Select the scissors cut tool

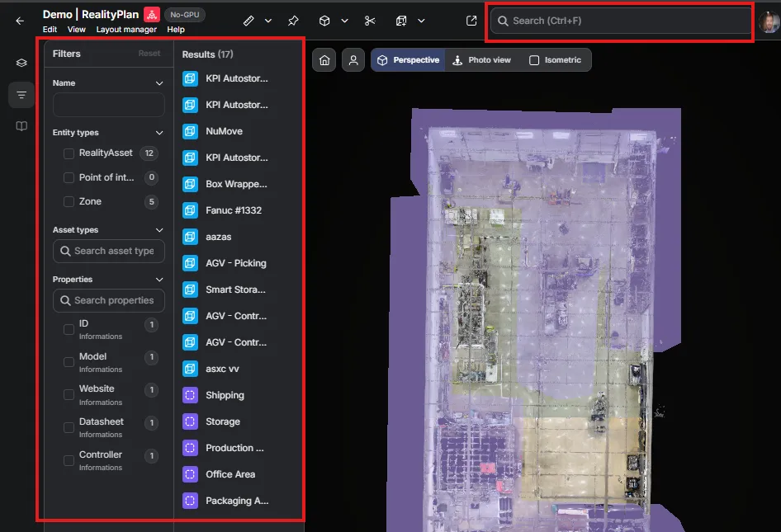pyautogui.click(x=370, y=21)
